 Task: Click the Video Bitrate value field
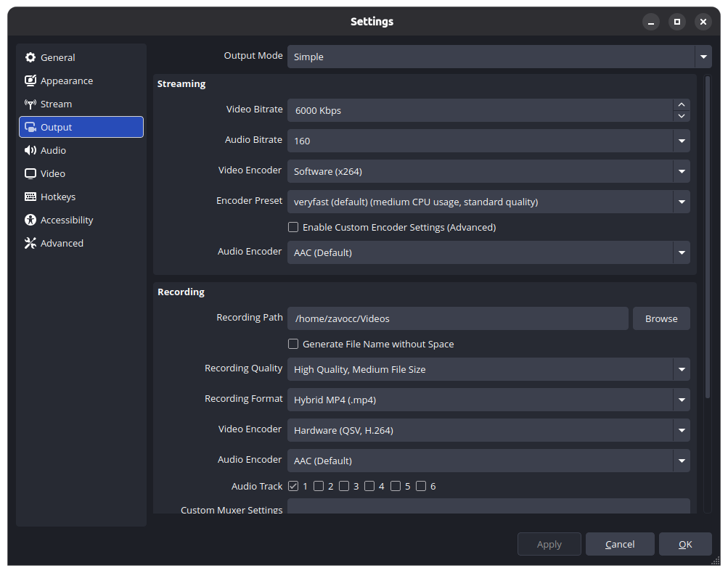pos(480,110)
